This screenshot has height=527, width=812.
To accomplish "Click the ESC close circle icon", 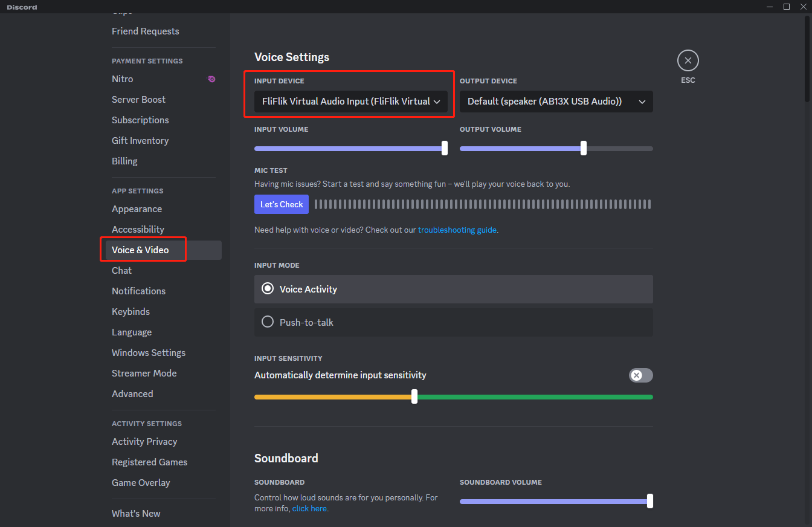I will [x=688, y=60].
